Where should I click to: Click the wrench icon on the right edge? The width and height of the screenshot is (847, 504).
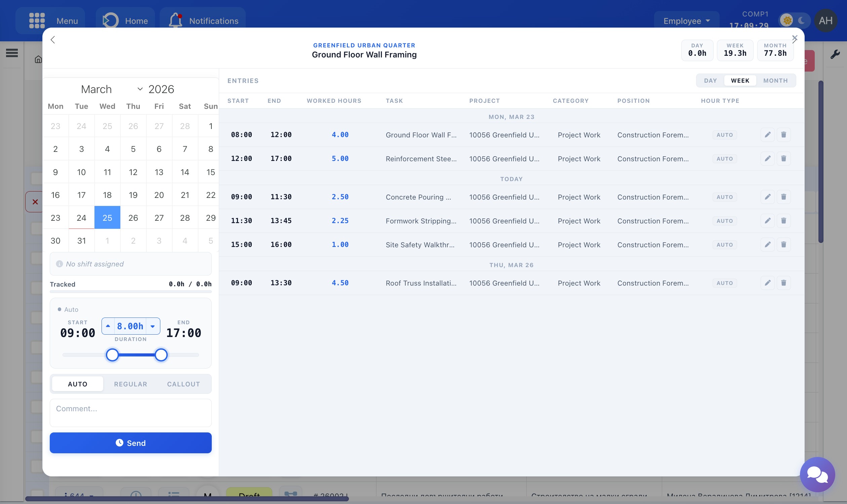point(836,54)
